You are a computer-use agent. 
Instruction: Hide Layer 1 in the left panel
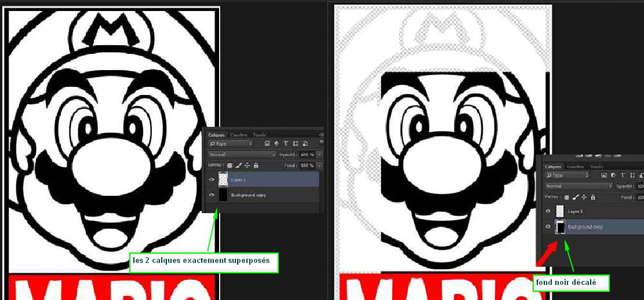(212, 180)
